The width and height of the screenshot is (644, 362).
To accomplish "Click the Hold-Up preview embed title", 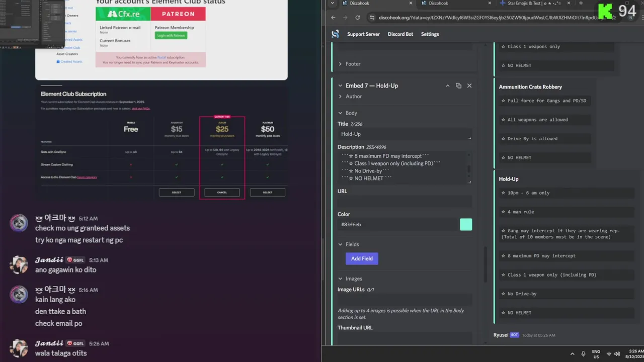I will pos(509,179).
